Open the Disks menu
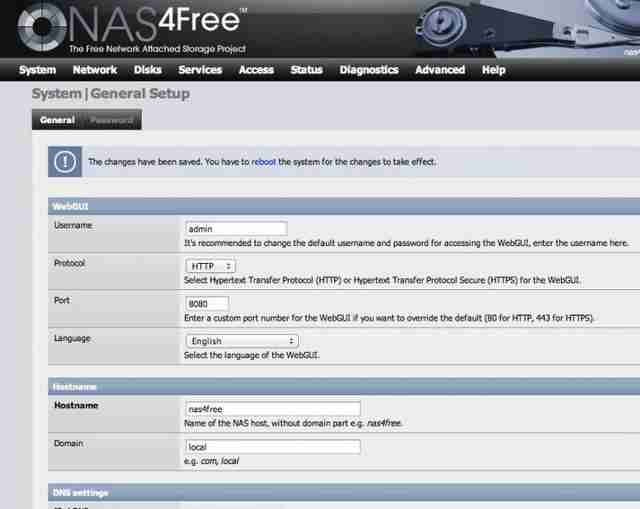This screenshot has width=640, height=509. click(x=148, y=70)
